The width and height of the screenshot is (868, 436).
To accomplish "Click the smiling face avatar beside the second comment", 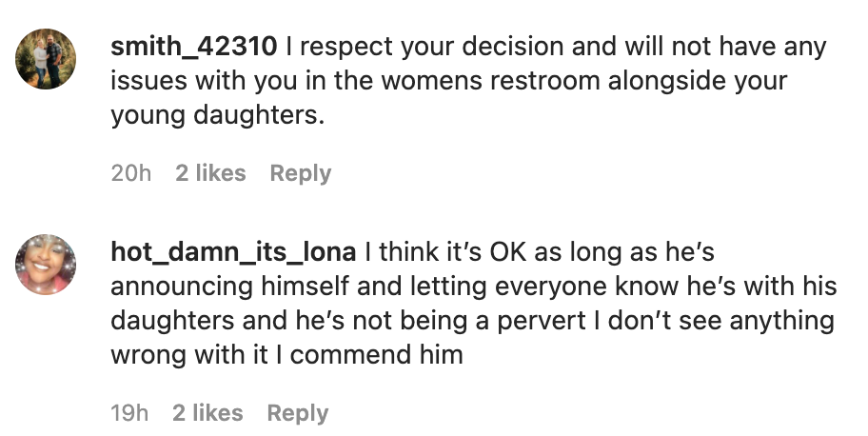I will point(46,265).
